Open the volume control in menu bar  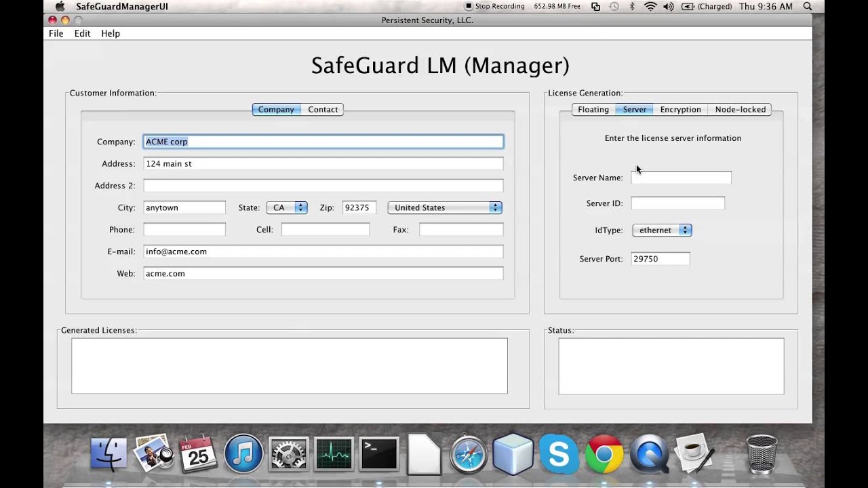coord(669,6)
